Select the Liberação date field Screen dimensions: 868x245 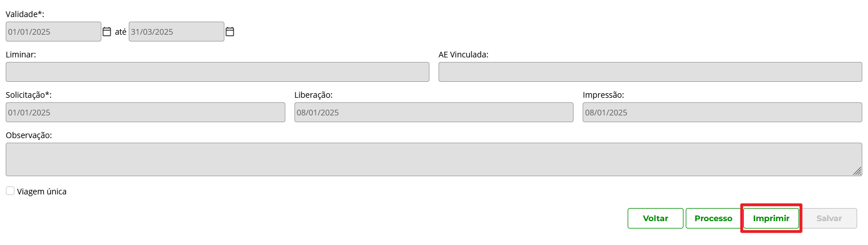pos(433,113)
